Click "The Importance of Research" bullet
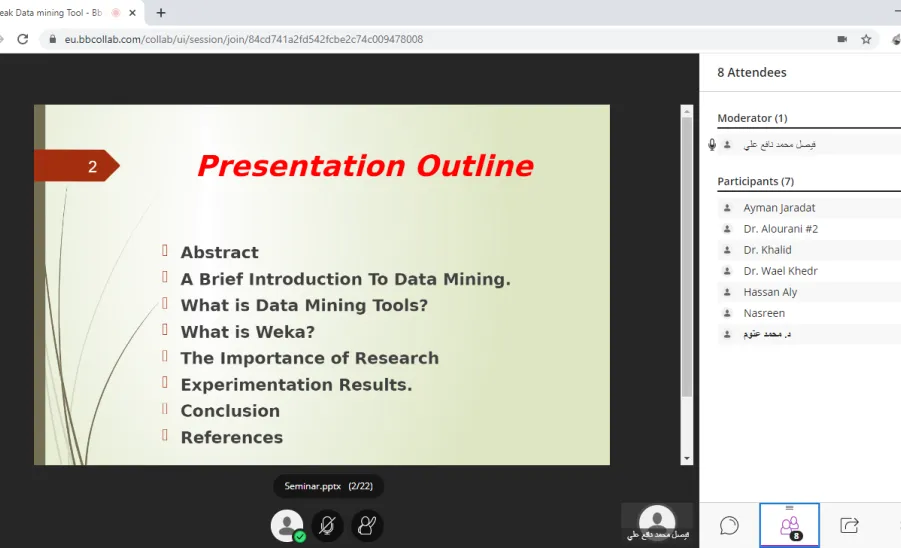 pyautogui.click(x=310, y=358)
